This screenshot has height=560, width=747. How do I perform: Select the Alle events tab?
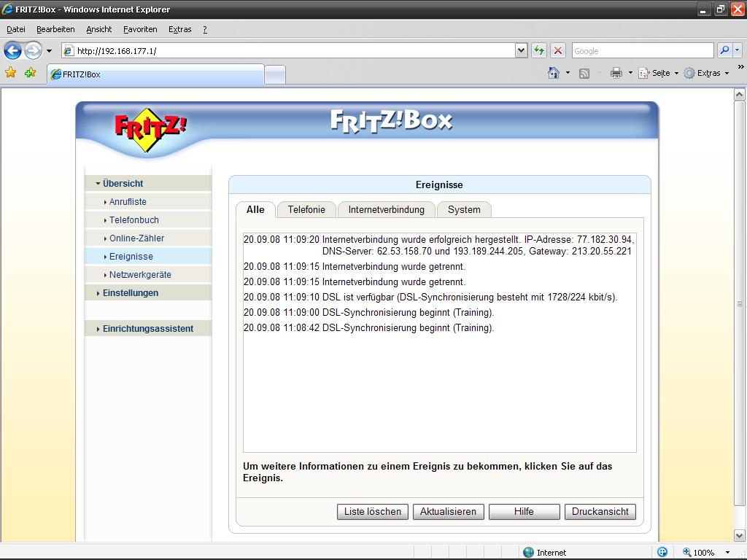click(255, 209)
